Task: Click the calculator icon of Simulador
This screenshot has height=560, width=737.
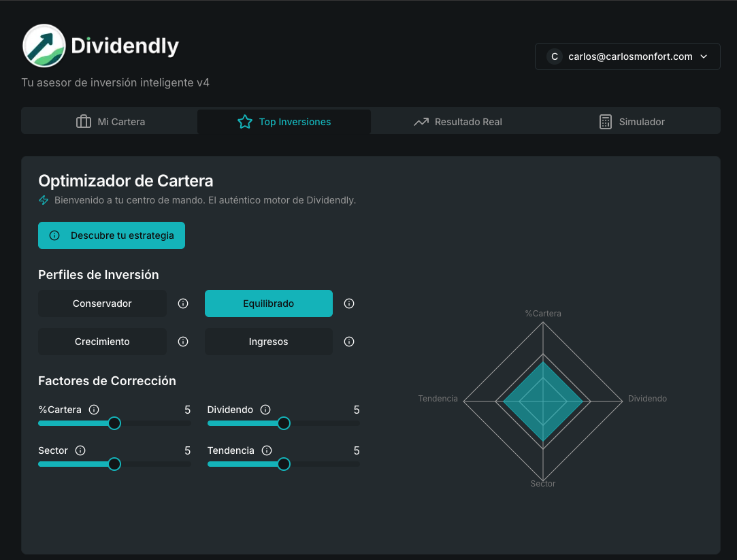Action: [x=606, y=122]
